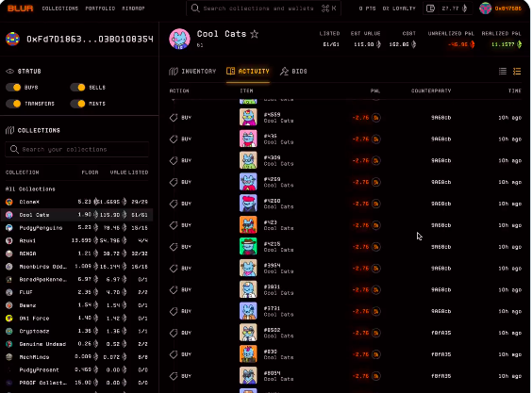Open the 0 PTS points link
This screenshot has height=393, width=532.
(x=368, y=8)
